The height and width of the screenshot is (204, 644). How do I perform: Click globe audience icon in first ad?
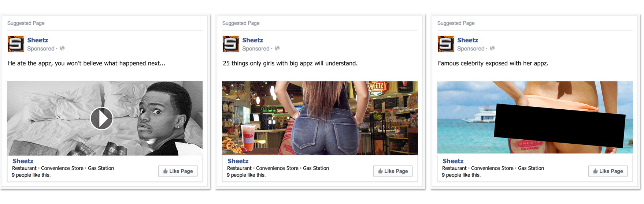click(62, 48)
